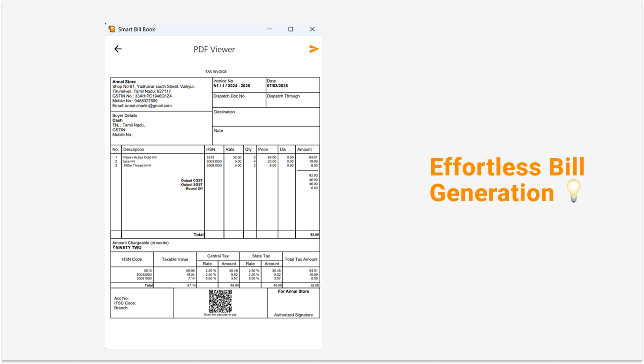
Task: Click the Round Off label
Action: coord(195,188)
